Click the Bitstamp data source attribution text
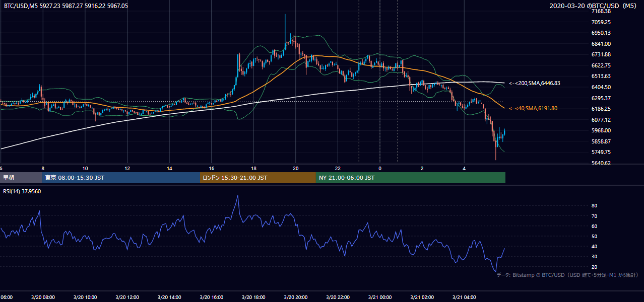The width and height of the screenshot is (644, 302). [567, 275]
